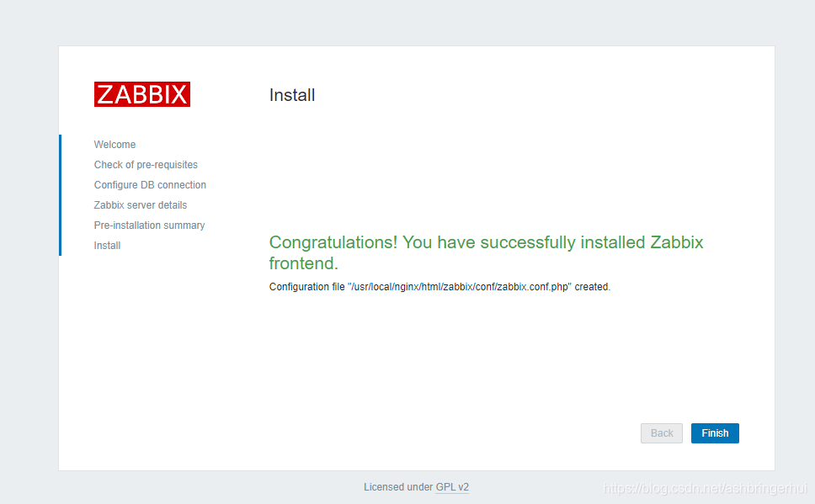Click the Install page heading
The height and width of the screenshot is (504, 815).
pyautogui.click(x=292, y=95)
